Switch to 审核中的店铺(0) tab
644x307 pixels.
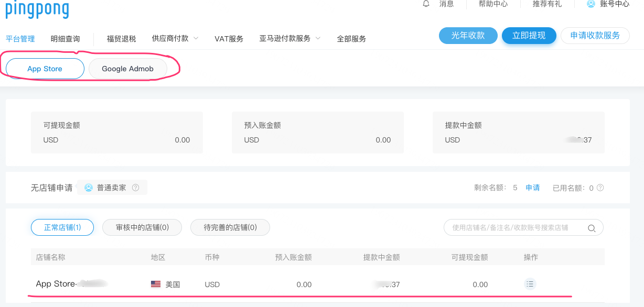tap(142, 227)
